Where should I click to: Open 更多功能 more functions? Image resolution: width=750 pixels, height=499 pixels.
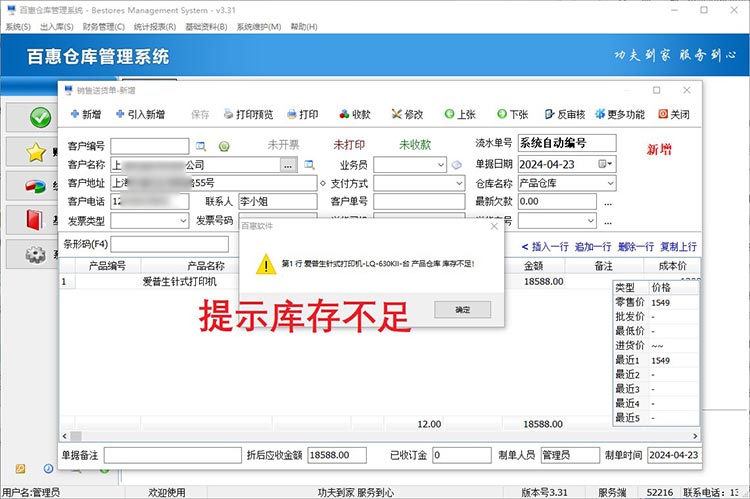(620, 114)
